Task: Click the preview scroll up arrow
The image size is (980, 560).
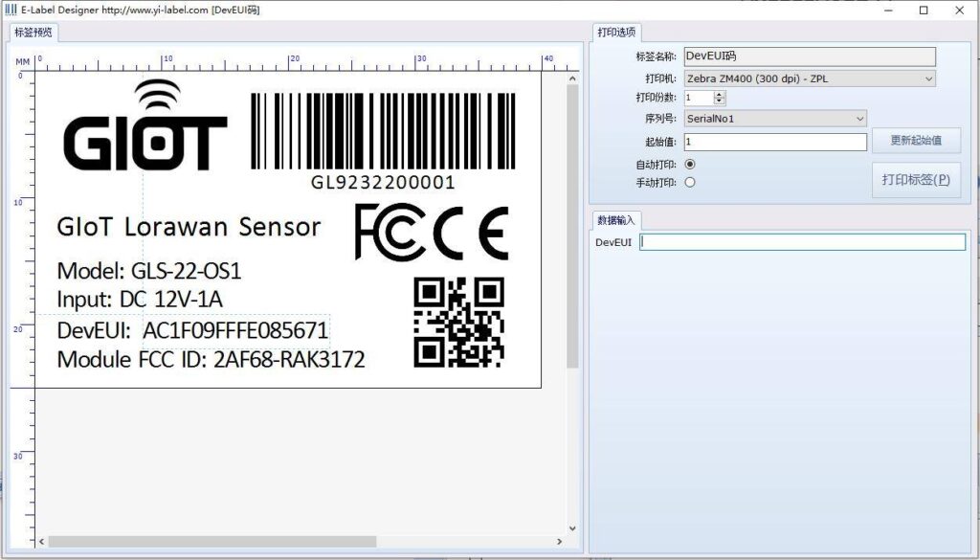Action: [x=572, y=78]
